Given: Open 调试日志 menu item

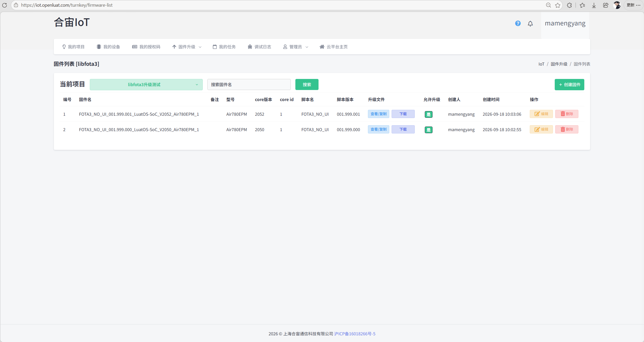Looking at the screenshot, I should [259, 47].
